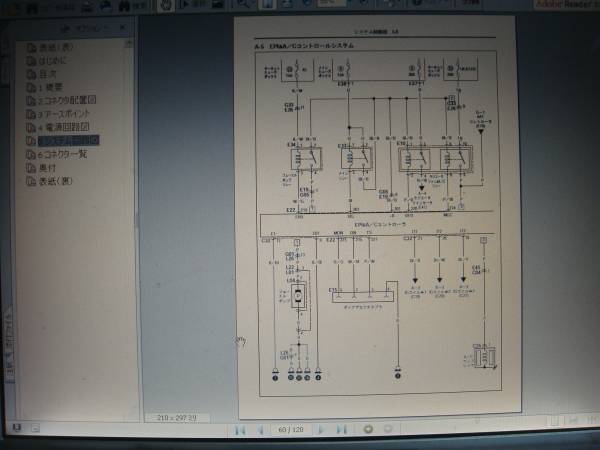Open the 表紙(裏) bookmark
This screenshot has width=600, height=450.
tap(55, 181)
